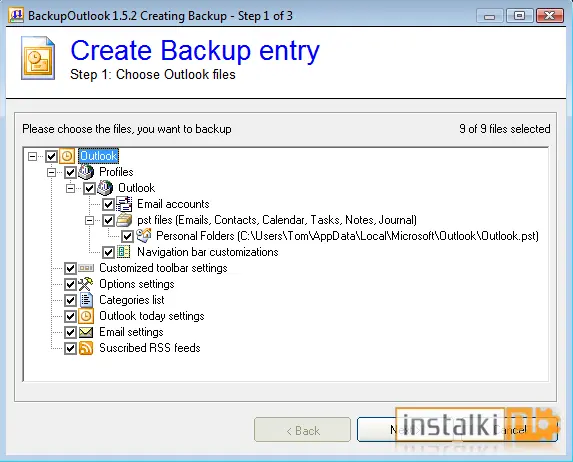The image size is (573, 462).
Task: Select the pst files tree label
Action: 277,220
